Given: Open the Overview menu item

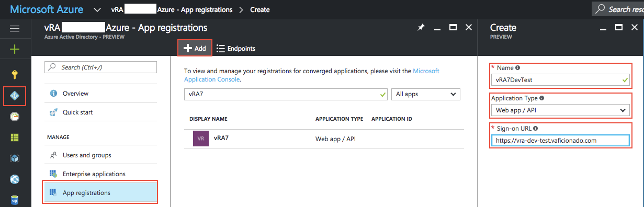Looking at the screenshot, I should [x=100, y=93].
